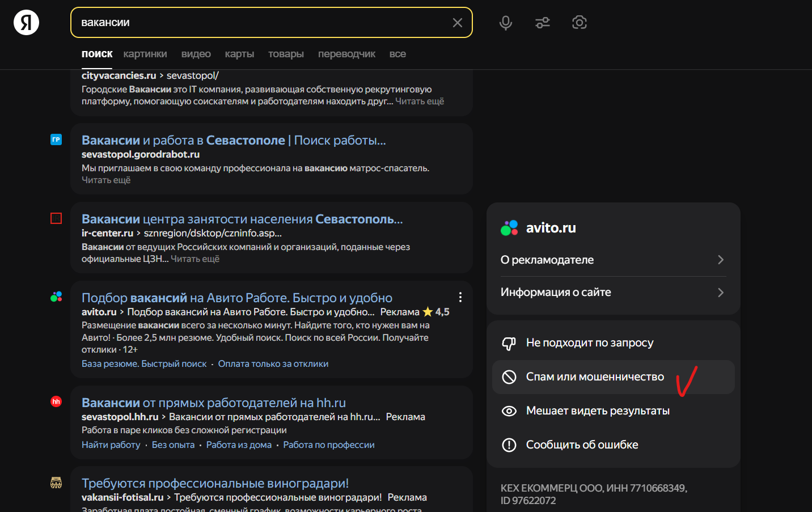Choose 'Сообщить об ошибке' option

(x=614, y=445)
